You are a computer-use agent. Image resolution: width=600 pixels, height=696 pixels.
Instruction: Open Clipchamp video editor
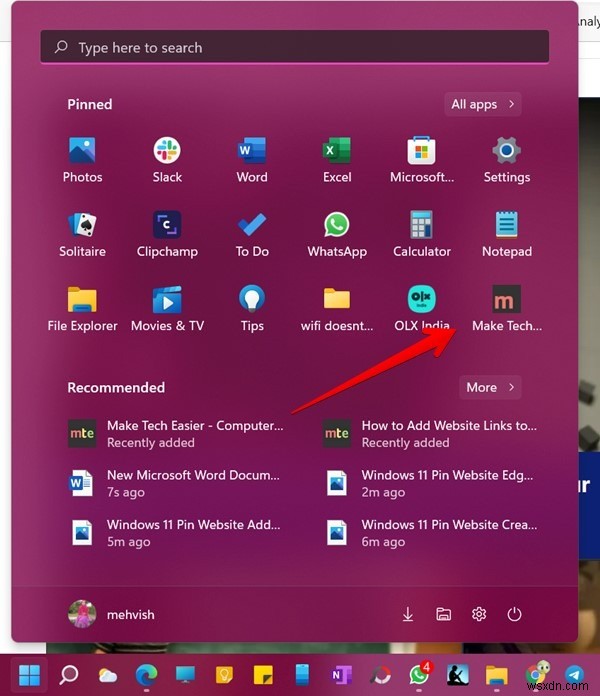(x=167, y=234)
